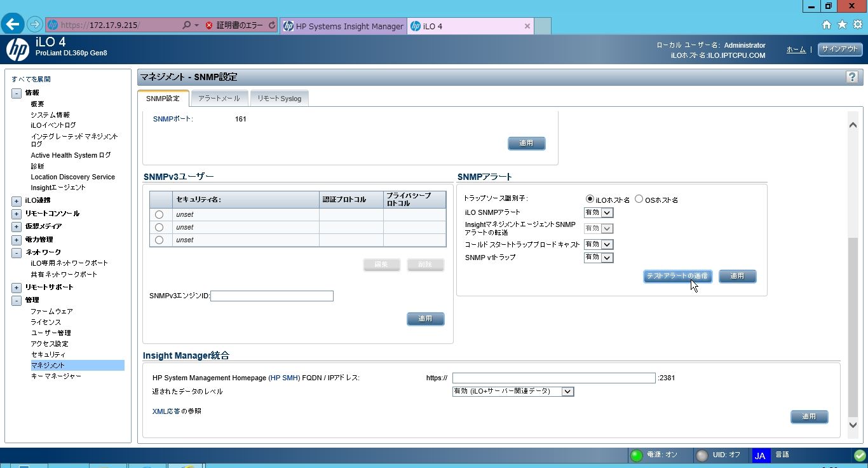Select the OSホスト名 radio button
Viewport: 868px width, 468px height.
pyautogui.click(x=639, y=199)
